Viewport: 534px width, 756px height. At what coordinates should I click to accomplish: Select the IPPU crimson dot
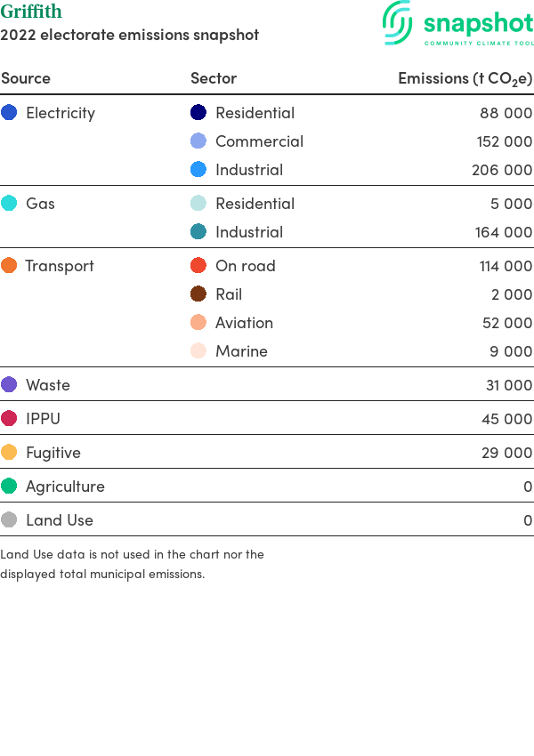pyautogui.click(x=9, y=418)
